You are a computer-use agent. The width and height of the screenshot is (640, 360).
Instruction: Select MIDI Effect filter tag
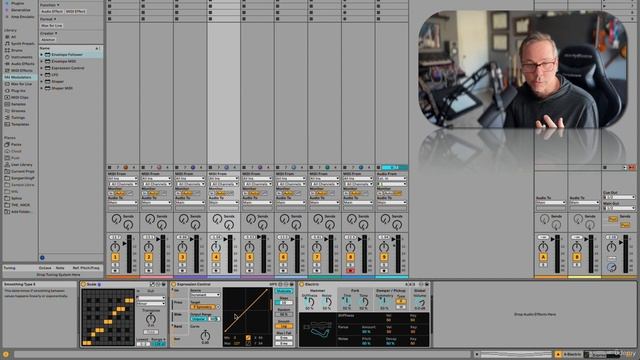pos(76,12)
